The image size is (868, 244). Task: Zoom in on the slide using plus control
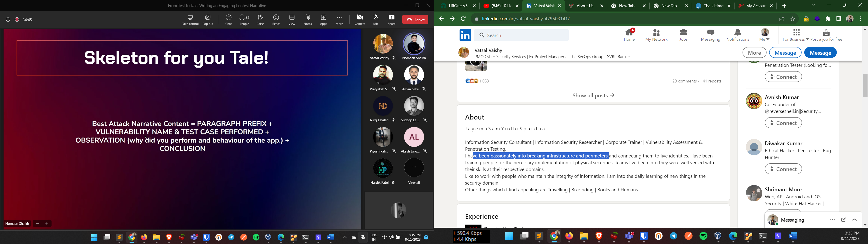(x=47, y=223)
